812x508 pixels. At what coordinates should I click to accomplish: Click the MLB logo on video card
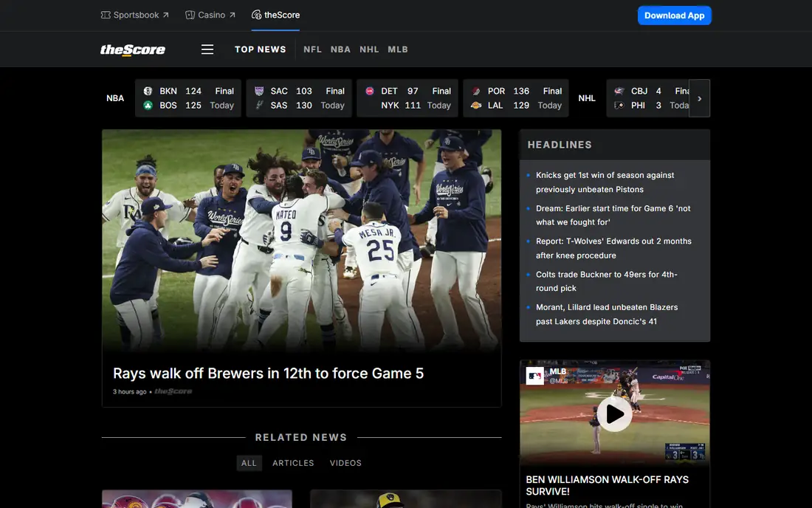coord(535,376)
